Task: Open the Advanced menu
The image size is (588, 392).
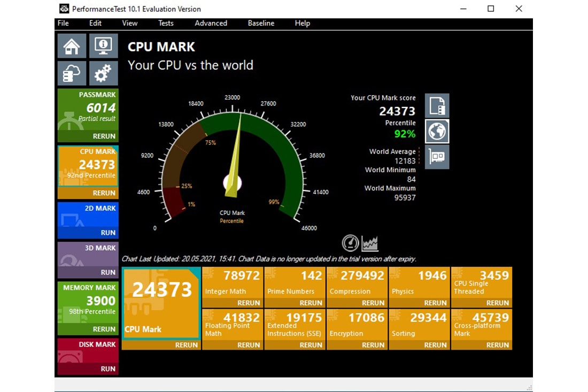Action: (211, 23)
